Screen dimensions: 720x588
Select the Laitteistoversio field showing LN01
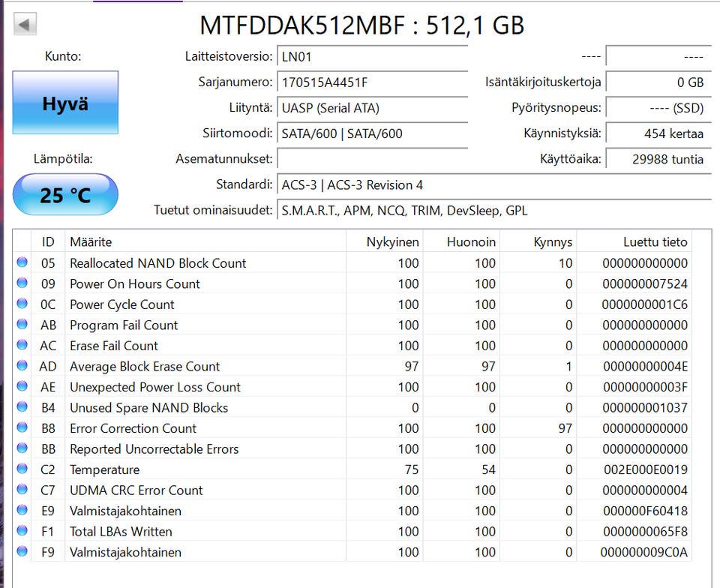tap(372, 56)
